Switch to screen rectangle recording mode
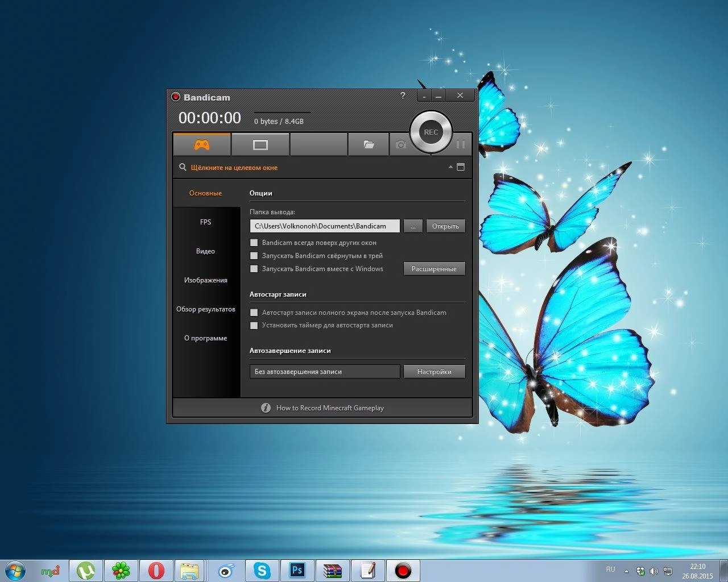The image size is (728, 582). coord(260,144)
